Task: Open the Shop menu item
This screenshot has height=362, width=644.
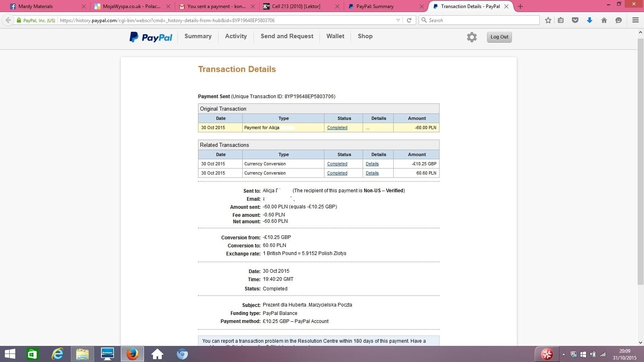Action: click(365, 36)
